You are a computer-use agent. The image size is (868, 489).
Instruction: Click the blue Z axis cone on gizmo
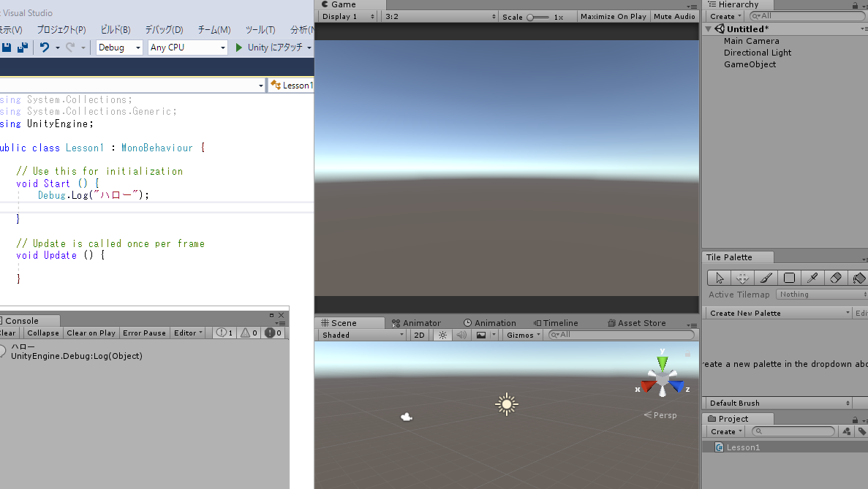click(x=676, y=385)
